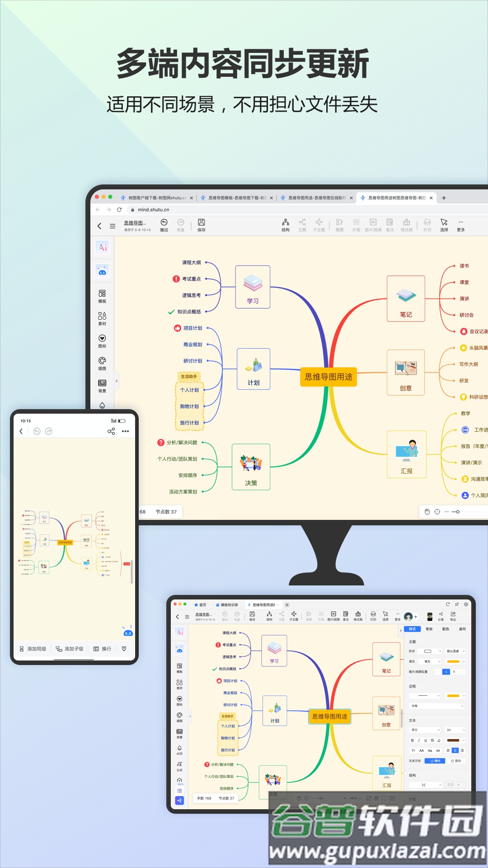Screen dimensions: 488x868
Task: Click the 保存 save icon in the browser editor toolbar
Action: click(x=202, y=225)
